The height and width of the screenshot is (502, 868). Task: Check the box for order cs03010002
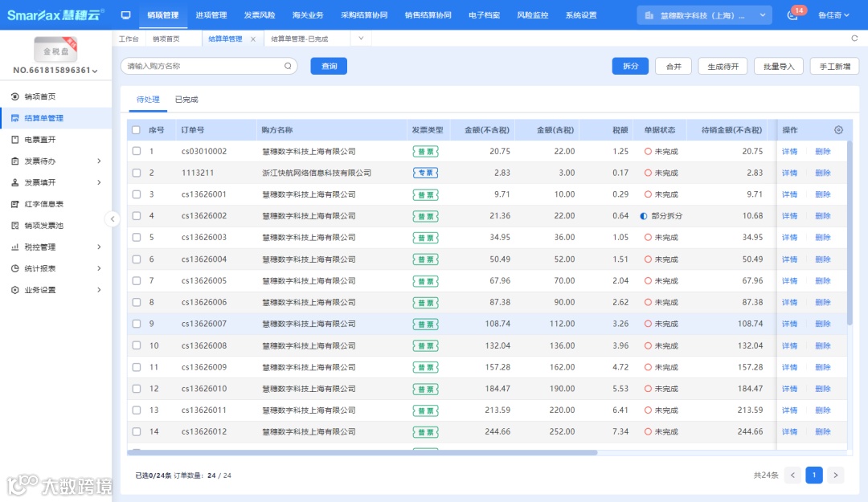tap(136, 151)
